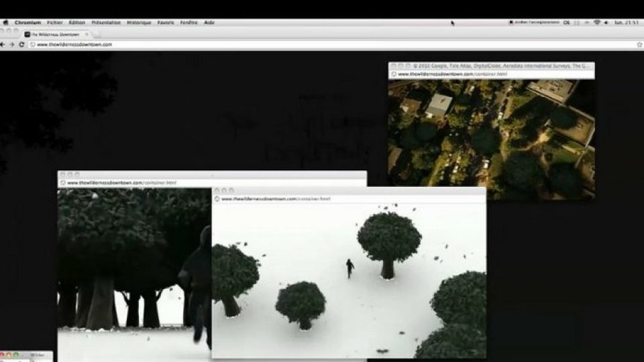Open the Chromium application menu
Image resolution: width=644 pixels, height=362 pixels.
point(28,23)
